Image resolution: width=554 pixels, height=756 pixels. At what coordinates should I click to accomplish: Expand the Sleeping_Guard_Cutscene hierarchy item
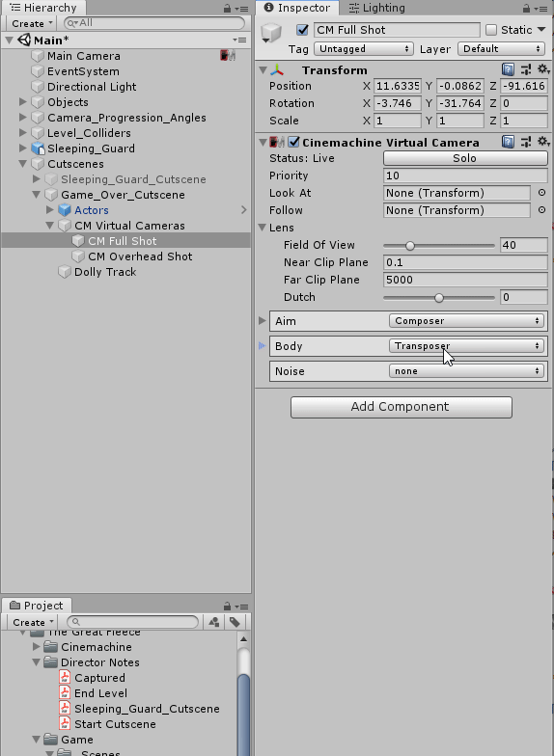coord(37,179)
